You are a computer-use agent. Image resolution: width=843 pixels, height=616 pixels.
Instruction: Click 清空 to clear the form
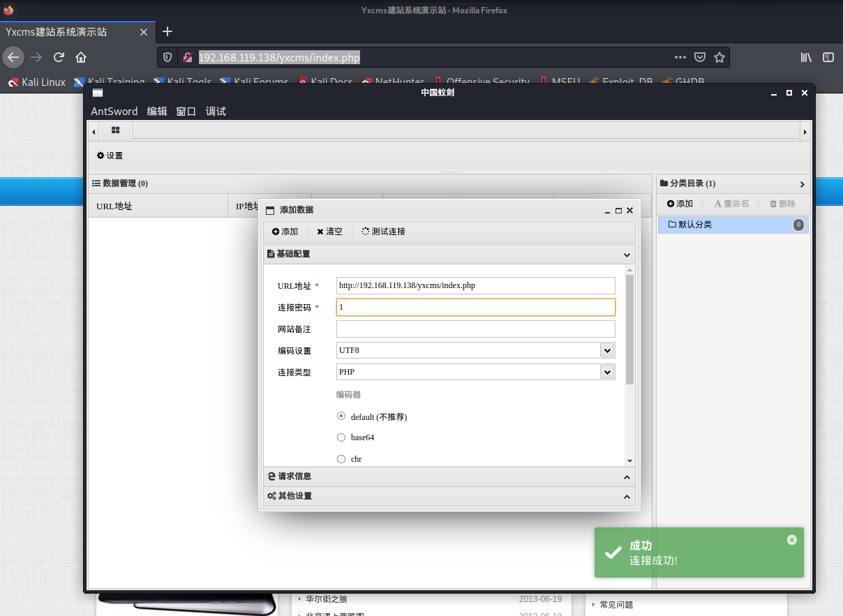[329, 232]
